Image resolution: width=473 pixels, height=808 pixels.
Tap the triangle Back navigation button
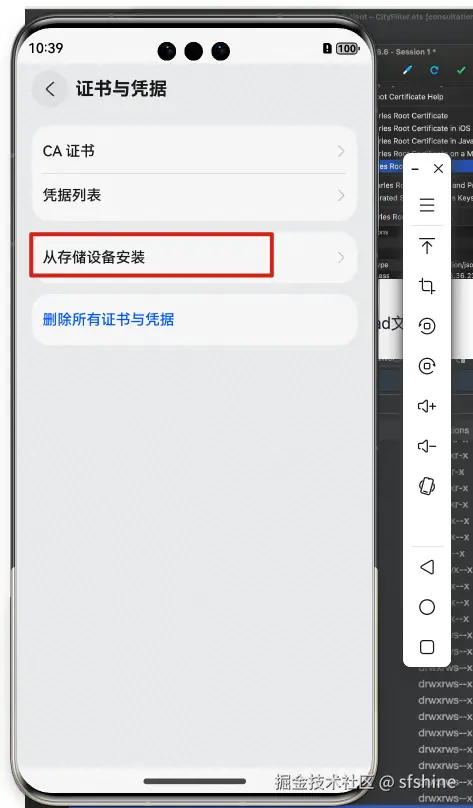pyautogui.click(x=427, y=567)
